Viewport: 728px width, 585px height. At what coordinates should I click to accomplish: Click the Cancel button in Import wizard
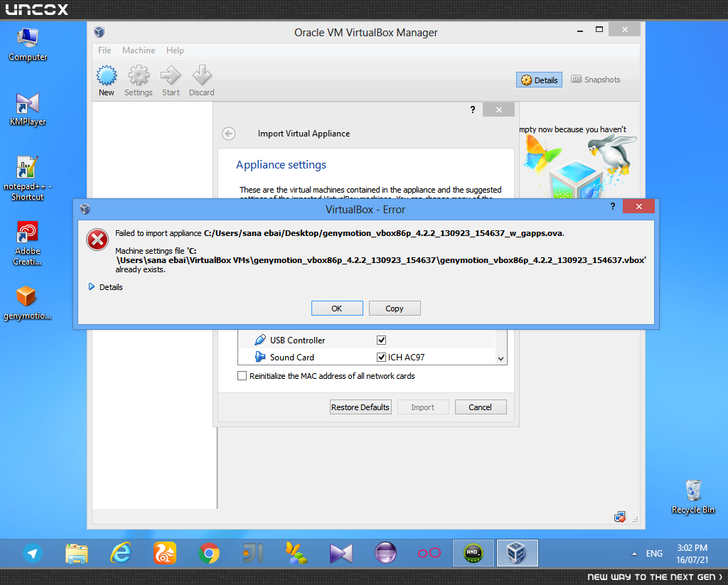(x=481, y=407)
